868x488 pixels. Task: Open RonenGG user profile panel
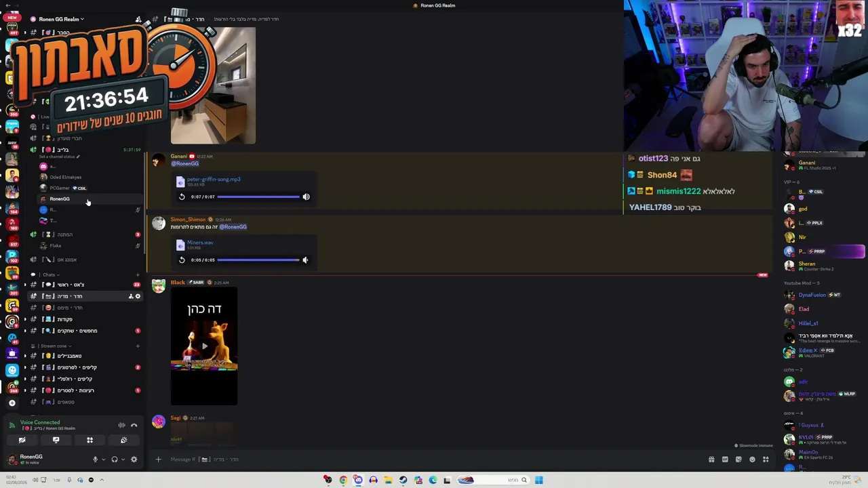pyautogui.click(x=31, y=460)
